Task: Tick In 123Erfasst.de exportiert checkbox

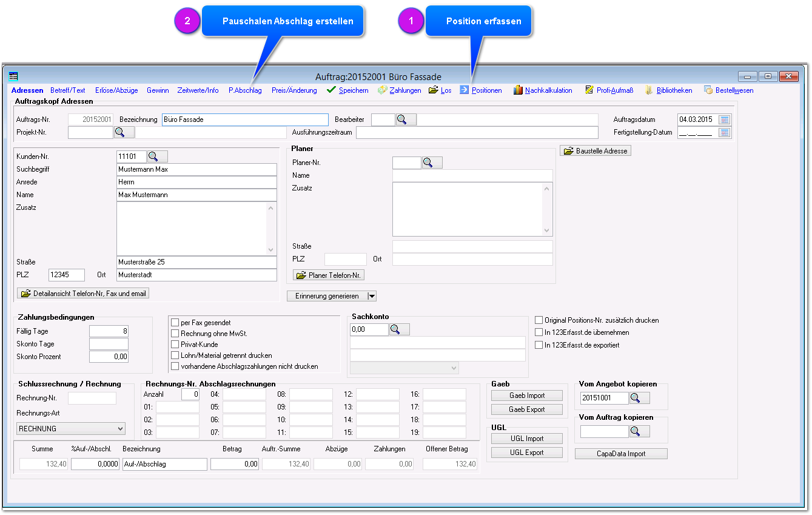Action: click(539, 345)
